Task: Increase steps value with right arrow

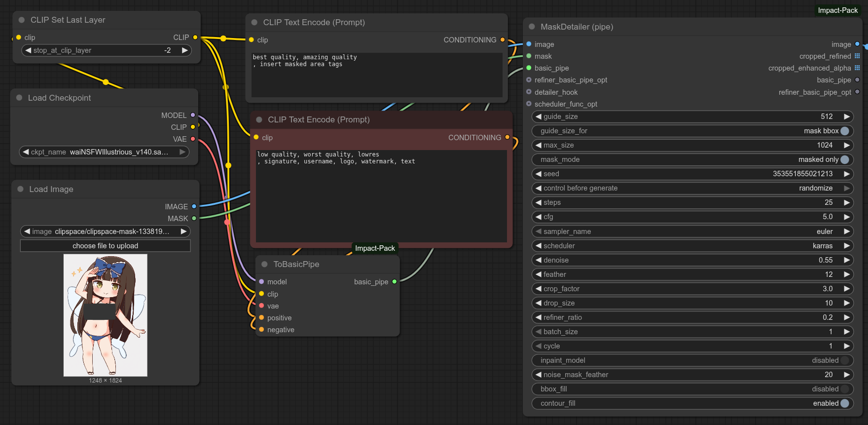Action: click(x=847, y=202)
